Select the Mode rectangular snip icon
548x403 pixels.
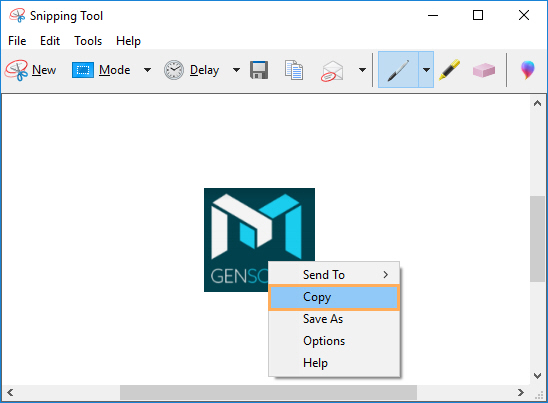click(x=83, y=70)
